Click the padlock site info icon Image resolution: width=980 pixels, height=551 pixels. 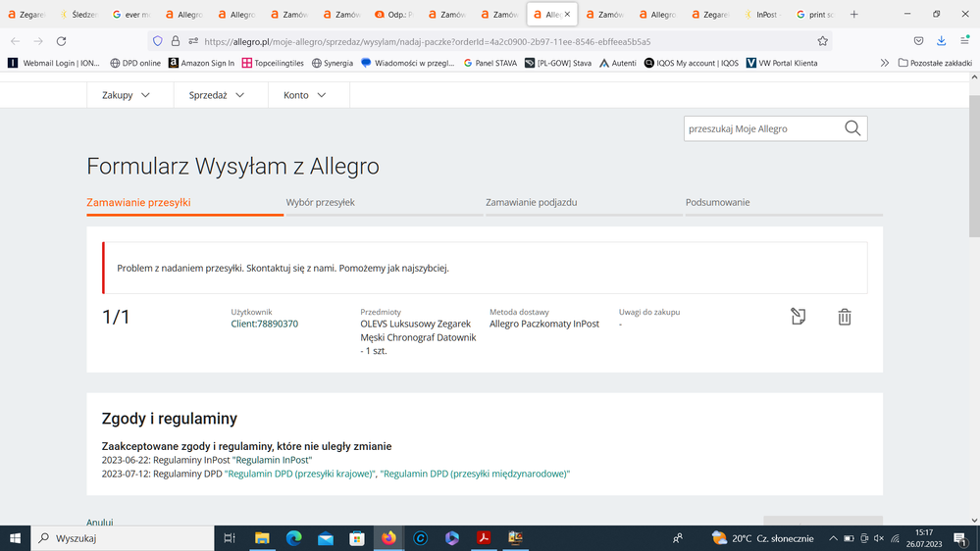click(176, 41)
